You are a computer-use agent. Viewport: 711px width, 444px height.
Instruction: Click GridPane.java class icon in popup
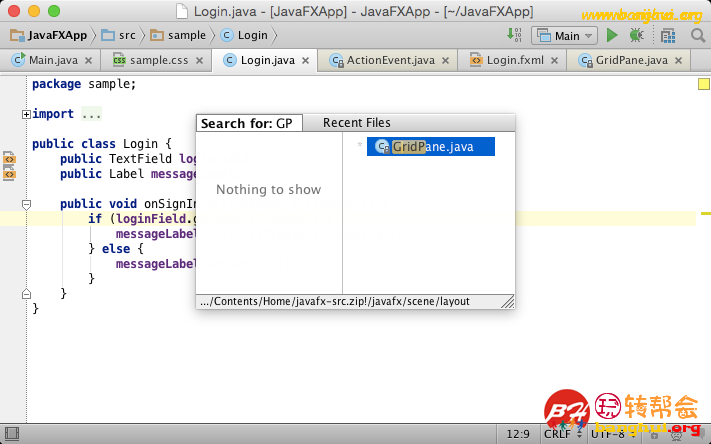[383, 146]
